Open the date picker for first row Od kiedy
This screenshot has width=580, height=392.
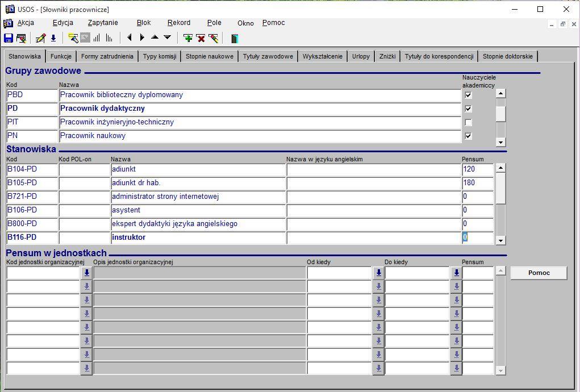[x=378, y=273]
